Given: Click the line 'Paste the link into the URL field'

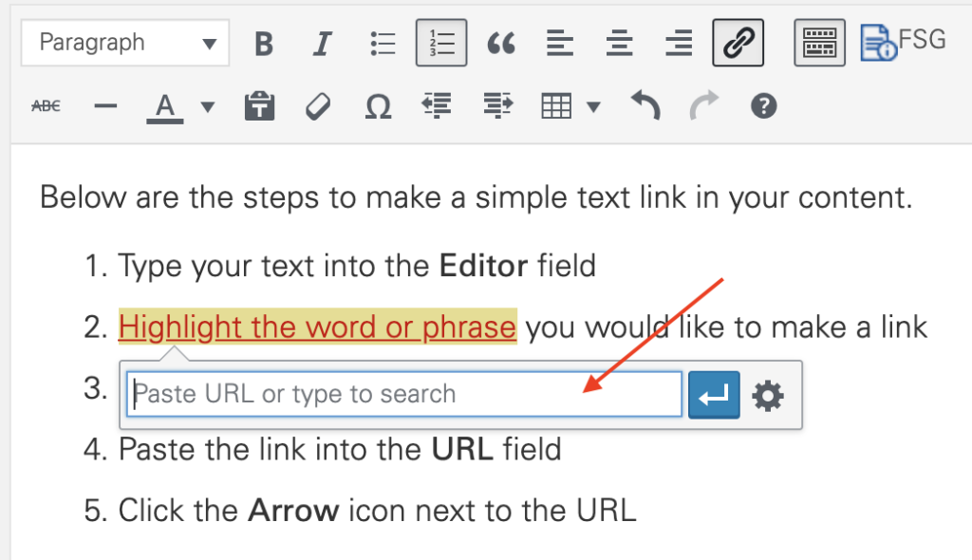Looking at the screenshot, I should tap(340, 449).
